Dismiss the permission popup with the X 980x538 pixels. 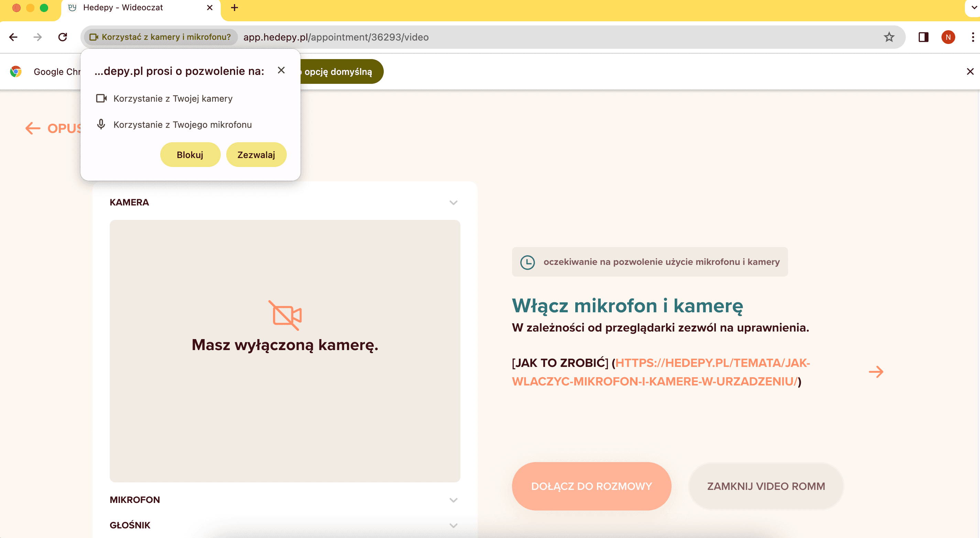[x=282, y=70]
